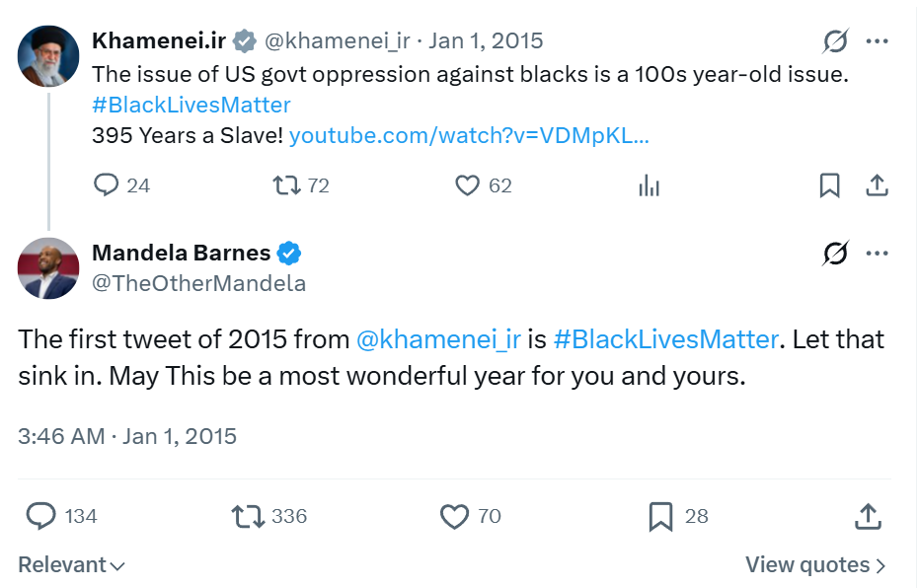Image resolution: width=919 pixels, height=588 pixels.
Task: Repost the Mandela Barnes tweet
Action: [246, 516]
